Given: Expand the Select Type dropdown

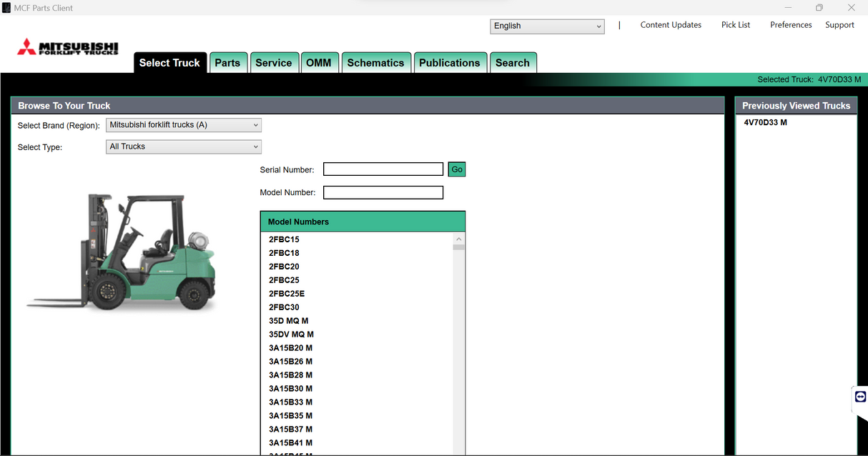Looking at the screenshot, I should tap(184, 147).
